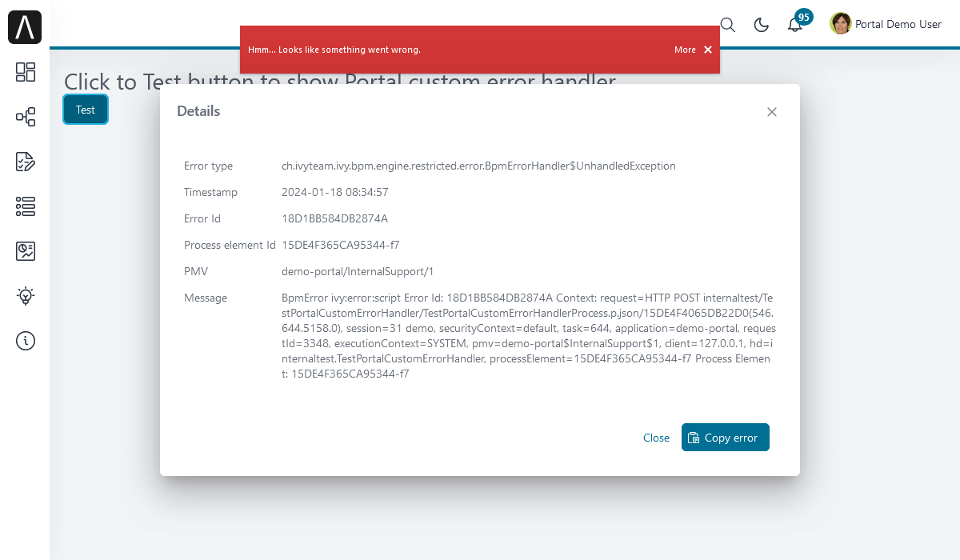
Task: Close the Details dialog with X icon
Action: 772,112
